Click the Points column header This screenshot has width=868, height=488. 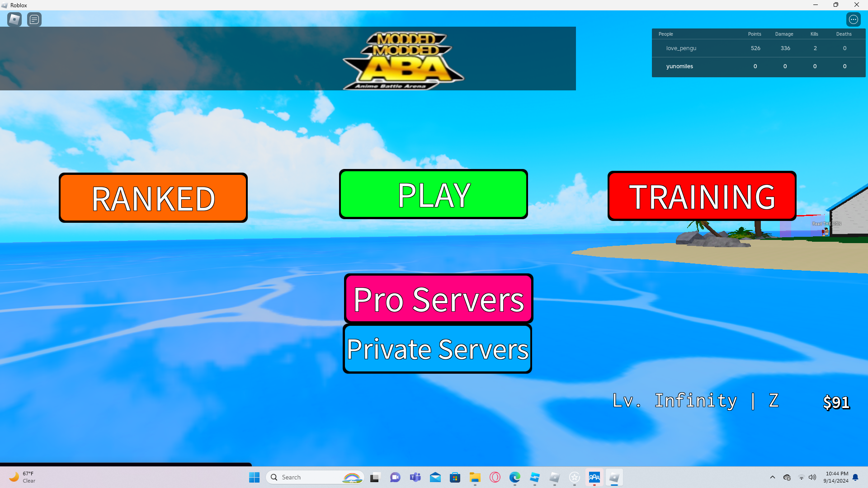click(754, 34)
